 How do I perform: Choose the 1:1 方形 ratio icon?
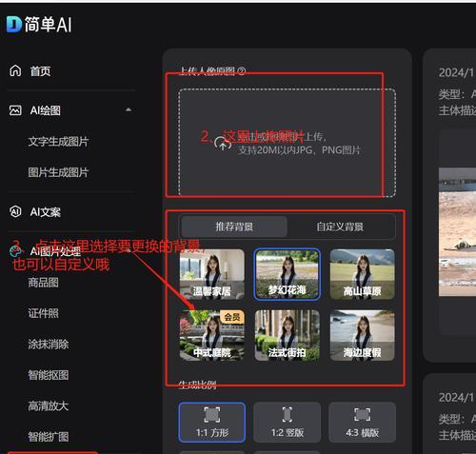click(x=212, y=415)
